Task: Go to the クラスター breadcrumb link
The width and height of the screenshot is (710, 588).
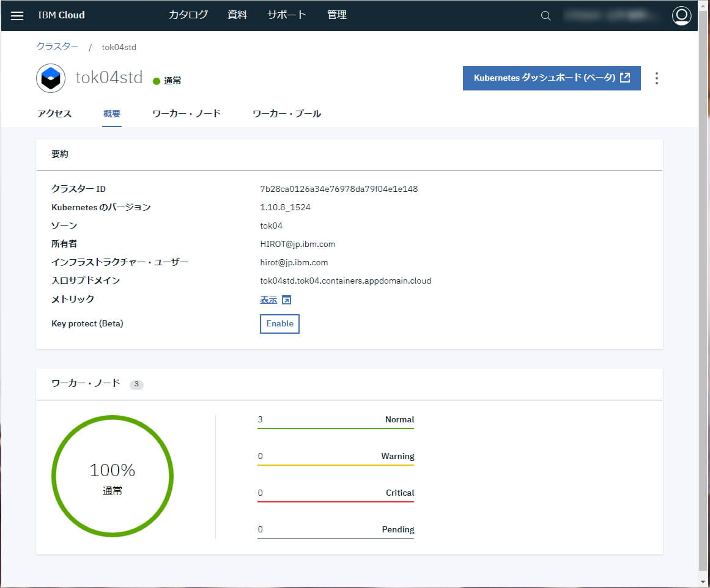Action: coord(57,46)
